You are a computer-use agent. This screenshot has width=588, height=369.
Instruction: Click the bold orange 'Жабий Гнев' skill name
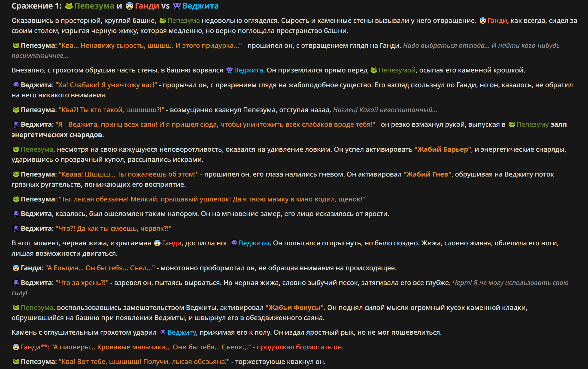pyautogui.click(x=427, y=174)
